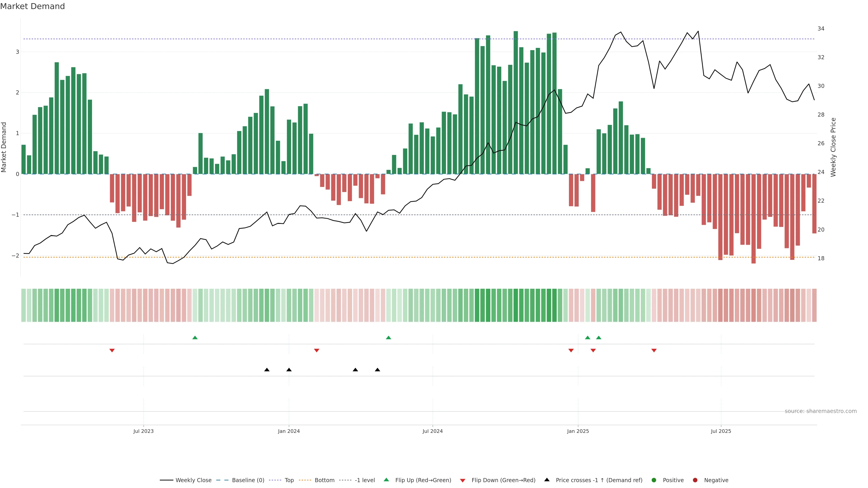The image size is (868, 488).
Task: Click the Flip Down red triangle legend icon
Action: pyautogui.click(x=463, y=480)
